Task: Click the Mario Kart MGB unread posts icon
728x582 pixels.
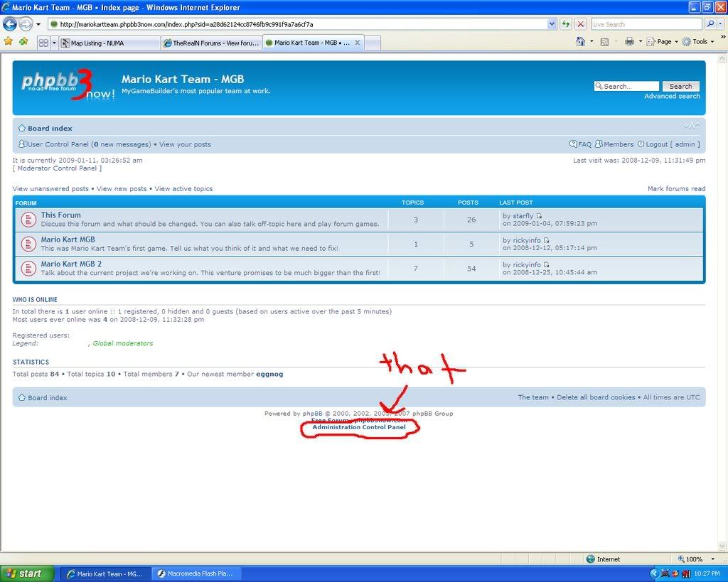Action: 28,244
